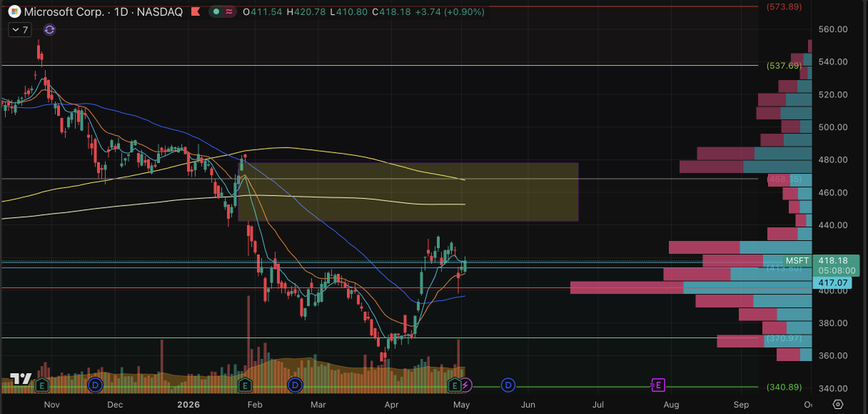The image size is (868, 414).
Task: Click the high value H420.78
Action: (x=306, y=12)
